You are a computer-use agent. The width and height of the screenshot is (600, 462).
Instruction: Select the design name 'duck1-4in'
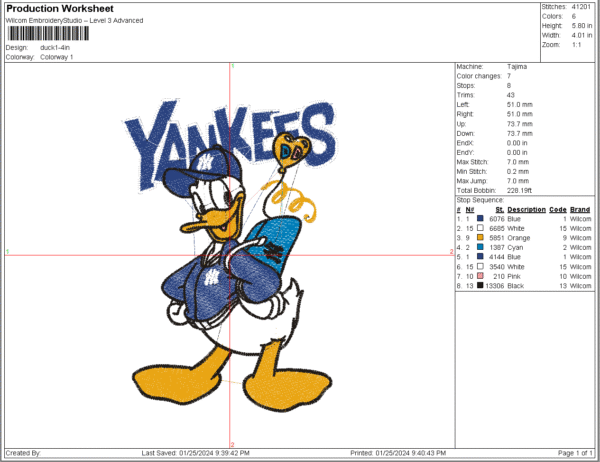click(55, 48)
